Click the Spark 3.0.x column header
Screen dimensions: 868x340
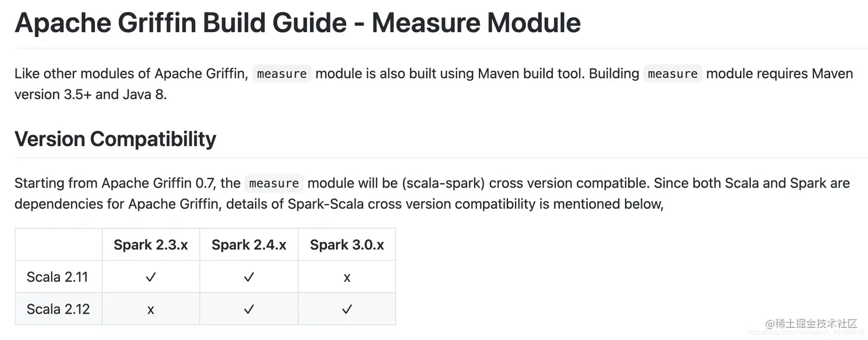[347, 245]
